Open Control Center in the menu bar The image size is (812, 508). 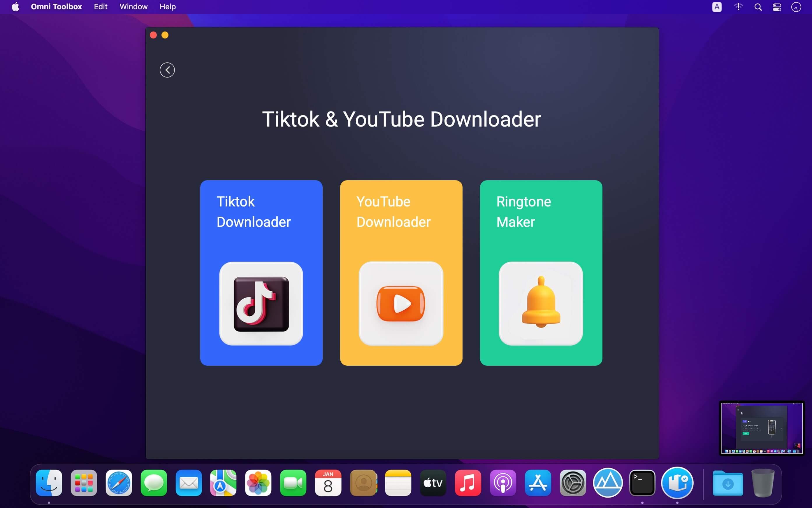pyautogui.click(x=777, y=6)
